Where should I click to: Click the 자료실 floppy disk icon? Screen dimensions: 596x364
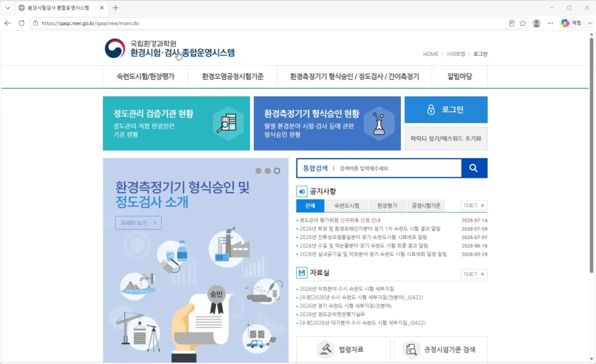(x=301, y=273)
